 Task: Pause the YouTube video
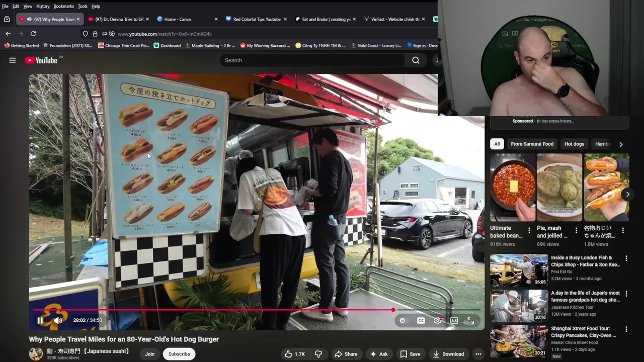[40, 320]
